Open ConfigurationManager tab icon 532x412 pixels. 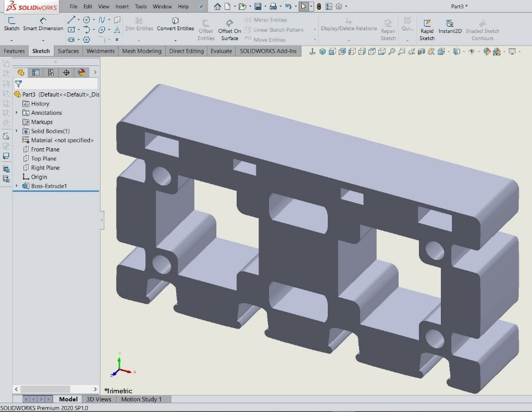pos(51,73)
